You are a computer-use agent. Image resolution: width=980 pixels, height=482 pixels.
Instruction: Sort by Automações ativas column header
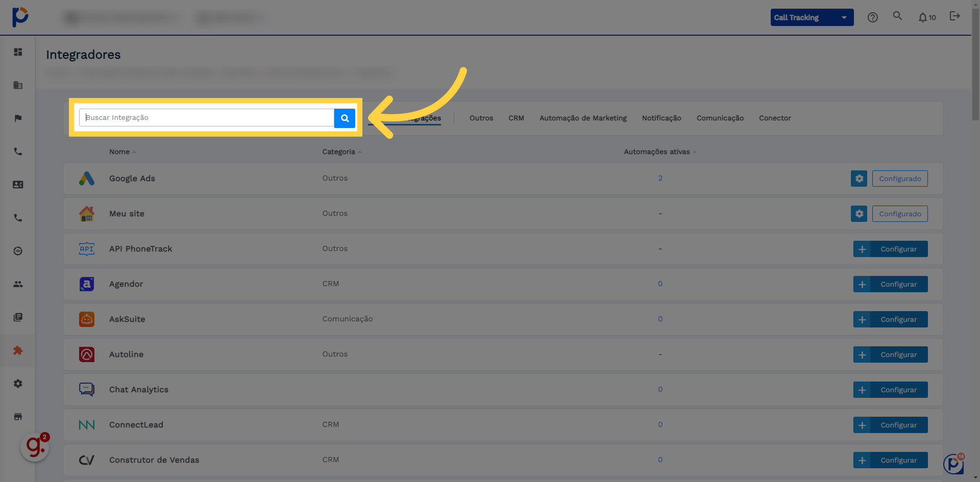(x=660, y=152)
